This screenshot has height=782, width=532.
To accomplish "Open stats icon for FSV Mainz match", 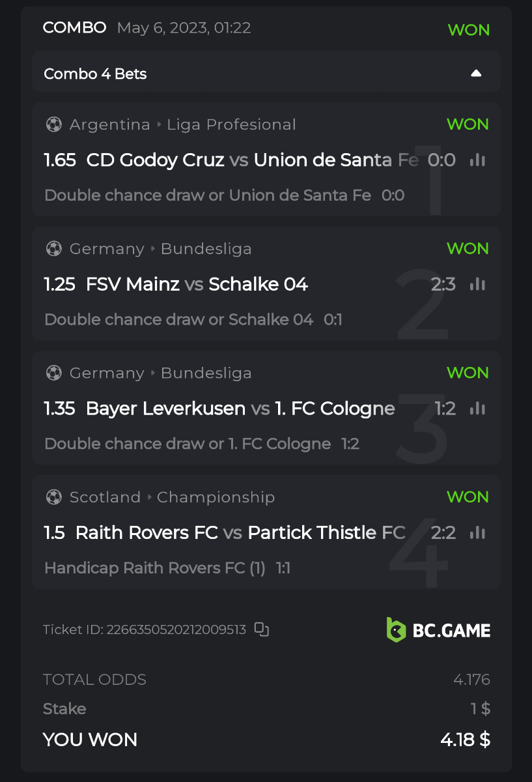I will click(478, 284).
